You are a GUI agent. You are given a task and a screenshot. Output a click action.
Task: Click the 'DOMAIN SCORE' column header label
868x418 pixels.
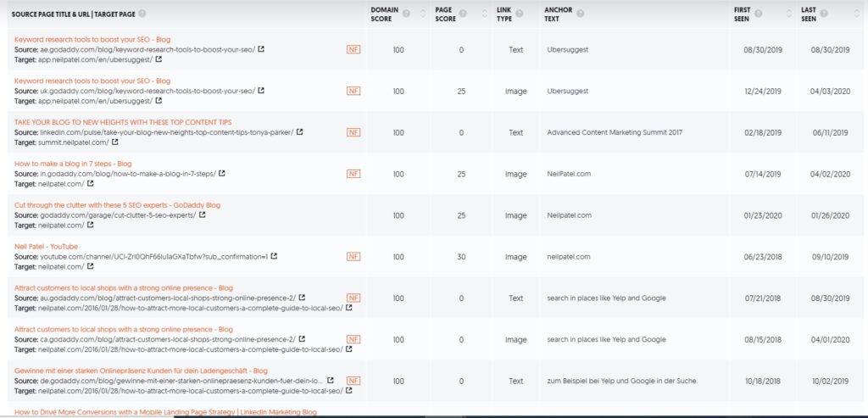[385, 14]
